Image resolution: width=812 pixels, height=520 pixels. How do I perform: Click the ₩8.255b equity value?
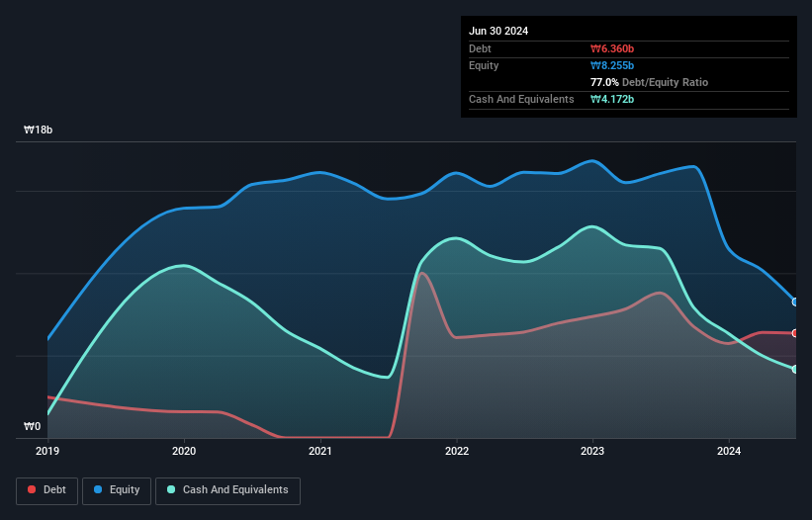[x=612, y=65]
